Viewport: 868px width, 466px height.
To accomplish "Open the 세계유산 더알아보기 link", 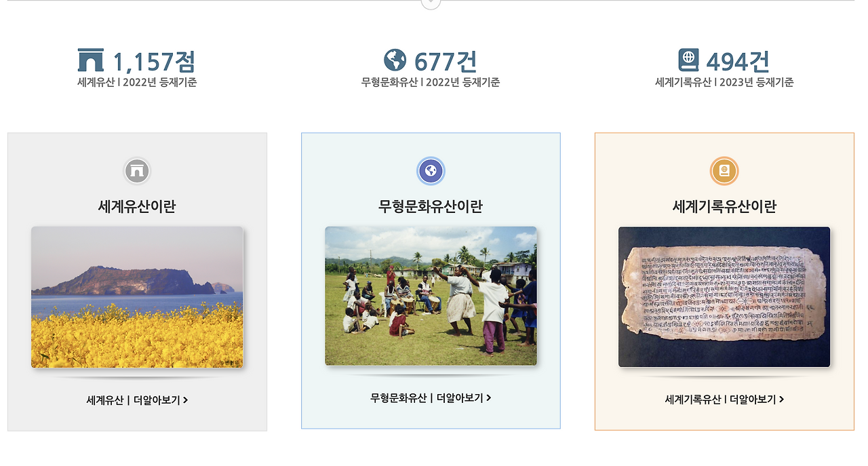I will (x=137, y=400).
